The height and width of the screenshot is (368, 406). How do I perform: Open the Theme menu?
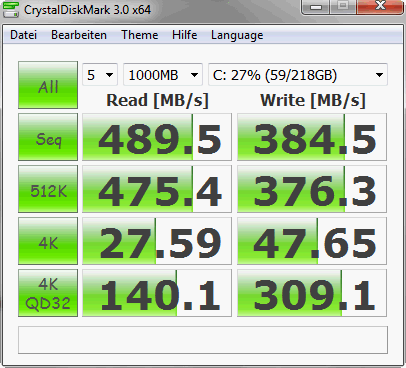(x=140, y=35)
